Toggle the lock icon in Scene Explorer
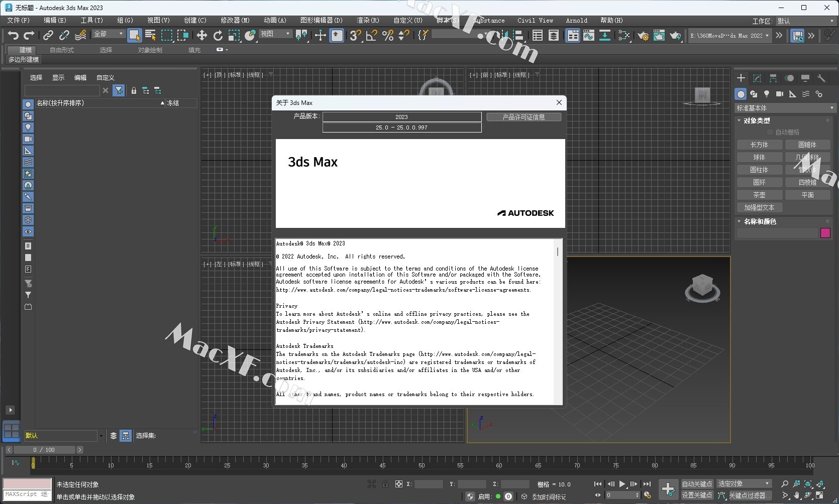Screen dimensions: 839x504 coord(134,90)
